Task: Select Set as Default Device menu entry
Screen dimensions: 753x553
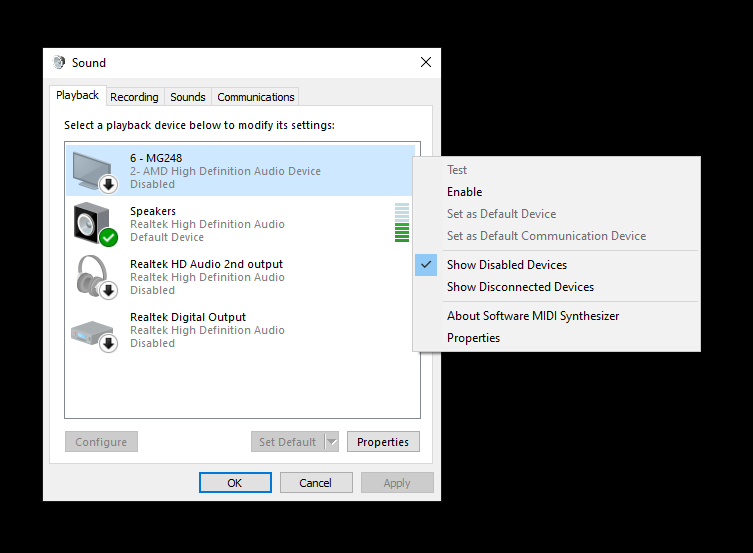Action: tap(501, 214)
